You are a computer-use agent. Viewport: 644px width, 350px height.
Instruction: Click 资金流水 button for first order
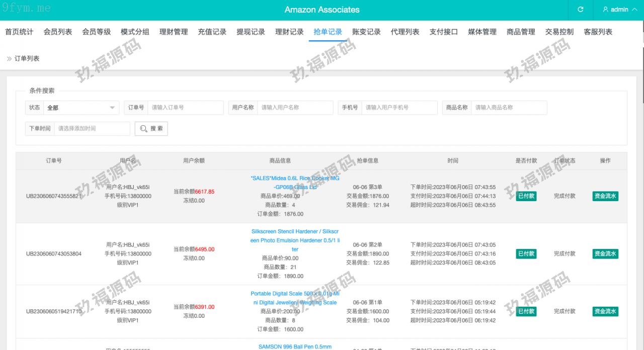pos(605,196)
